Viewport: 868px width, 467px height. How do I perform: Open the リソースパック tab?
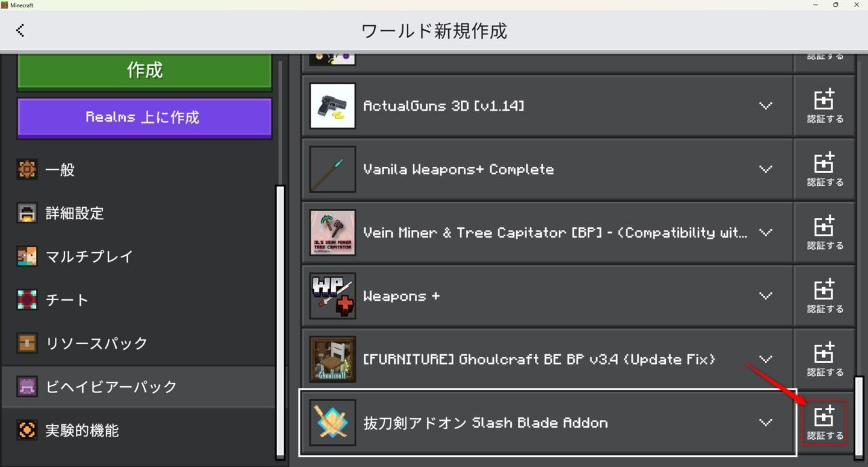[x=95, y=343]
